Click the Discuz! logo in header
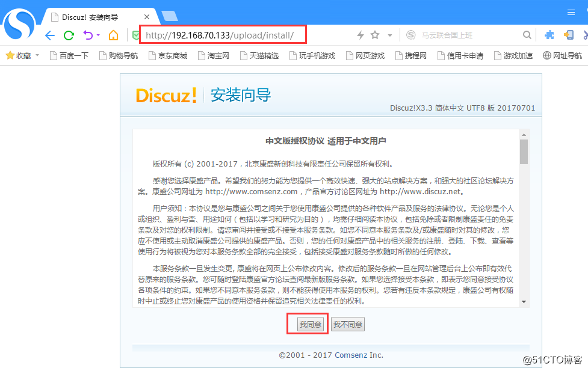 [x=166, y=95]
